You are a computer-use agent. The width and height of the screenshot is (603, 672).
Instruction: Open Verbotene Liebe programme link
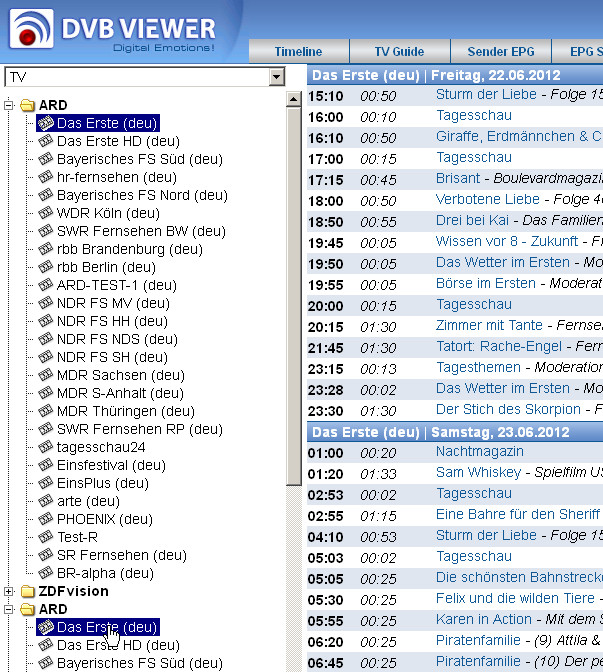(488, 199)
